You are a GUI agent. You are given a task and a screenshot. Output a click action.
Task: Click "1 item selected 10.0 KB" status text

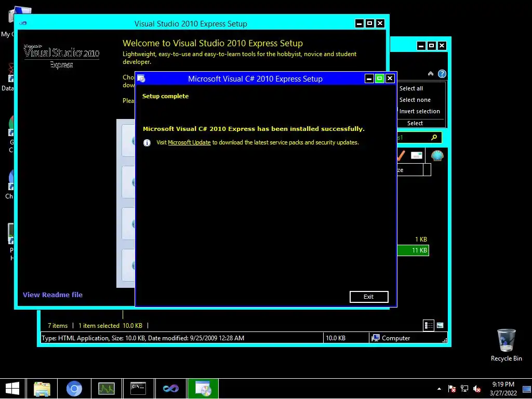(110, 326)
